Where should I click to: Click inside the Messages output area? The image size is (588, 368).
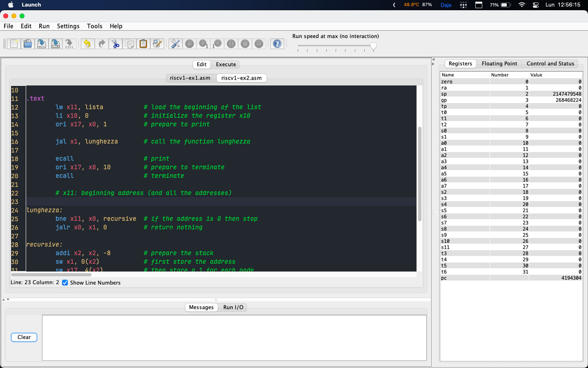pyautogui.click(x=234, y=338)
